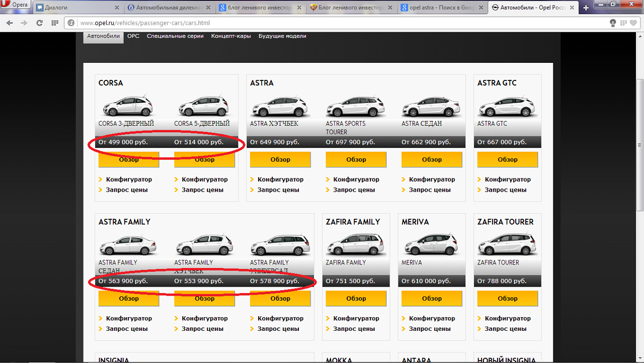This screenshot has width=644, height=363.
Task: Open the Speed Dial grid icon
Action: coord(54,23)
